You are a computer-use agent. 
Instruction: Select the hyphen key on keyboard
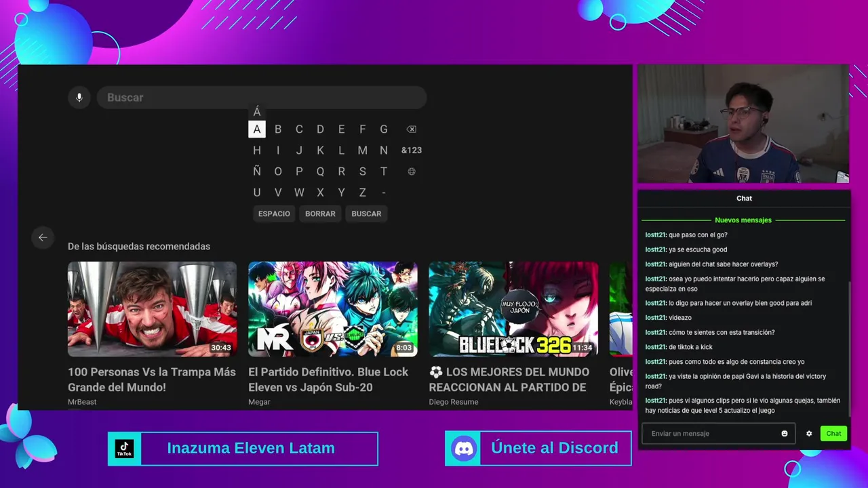coord(384,192)
